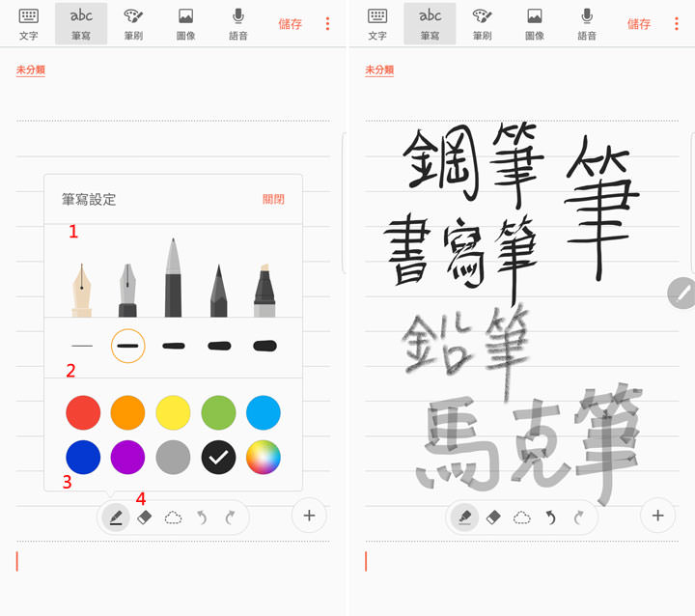Tap the plus button in right screen
The width and height of the screenshot is (695, 616).
657,516
